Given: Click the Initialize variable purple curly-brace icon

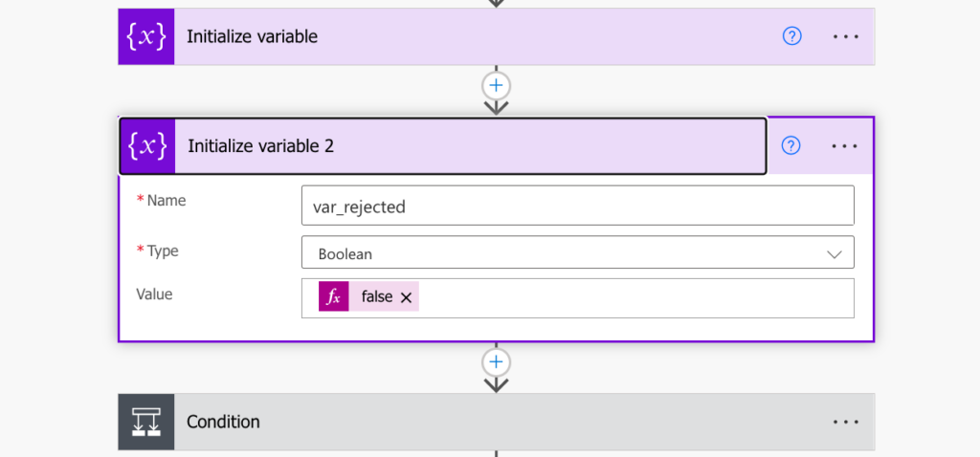Looking at the screenshot, I should point(146,37).
